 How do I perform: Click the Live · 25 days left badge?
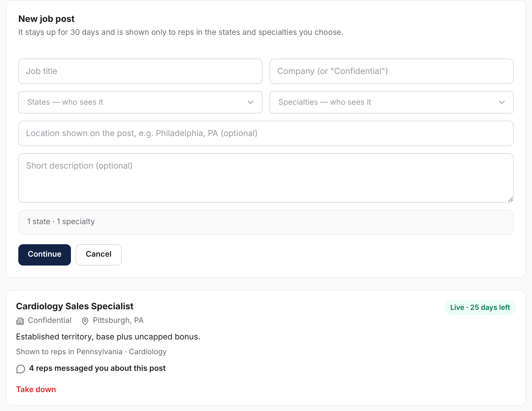tap(480, 308)
